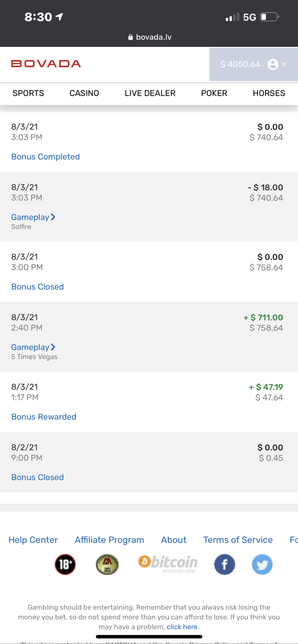This screenshot has width=298, height=644.
Task: Expand the Solfire Gameplay chevron
Action: coord(53,217)
